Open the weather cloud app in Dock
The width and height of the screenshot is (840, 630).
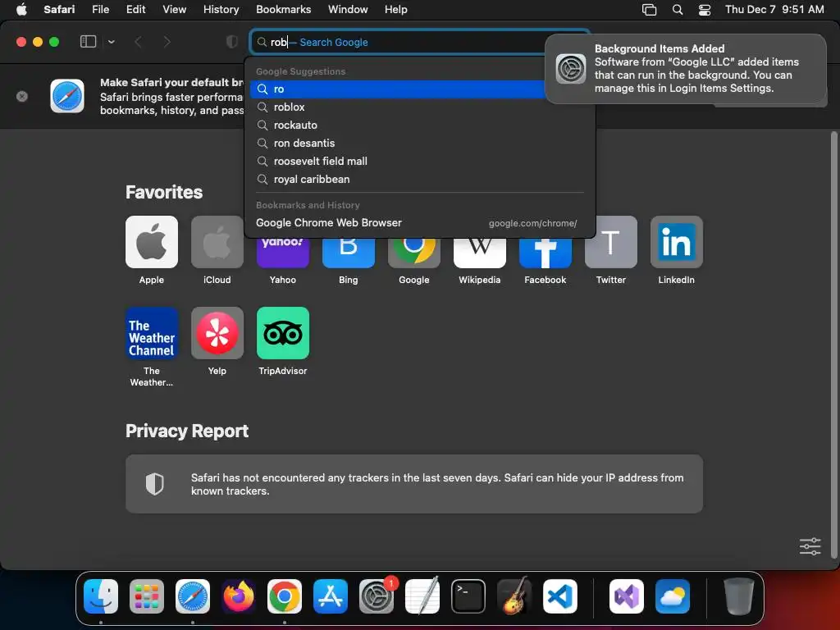coord(673,596)
